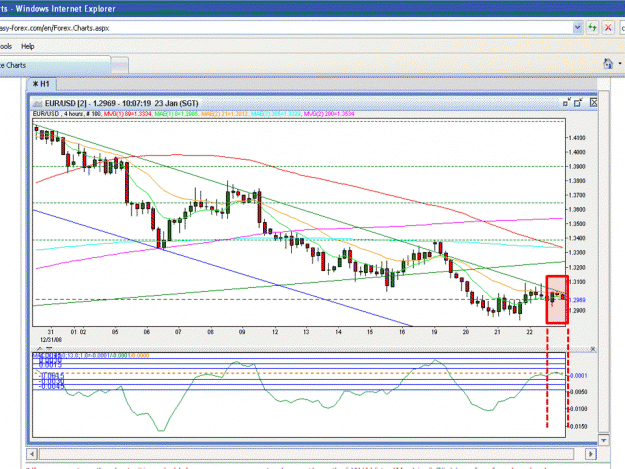This screenshot has height=469, width=625.
Task: Click the green Refresh page icon
Action: point(593,28)
